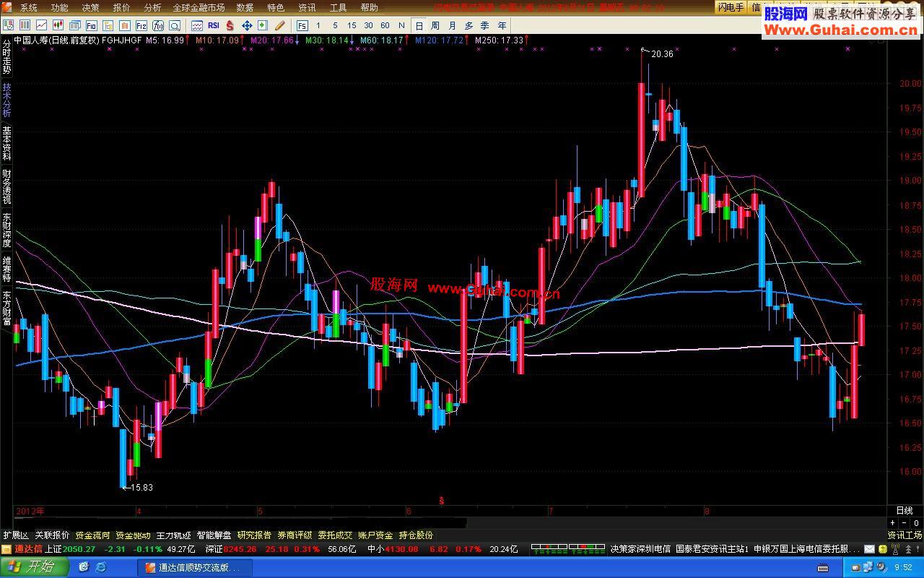924x578 pixels.
Task: Select the 周 weekly period
Action: [x=435, y=25]
